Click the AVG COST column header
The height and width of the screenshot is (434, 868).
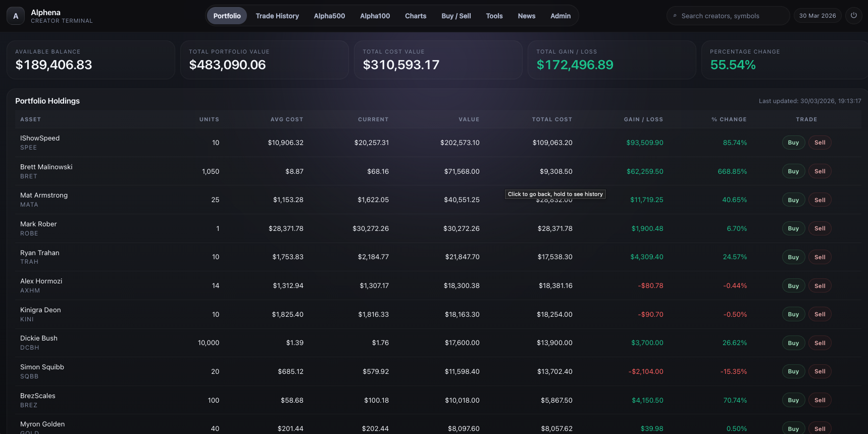(x=287, y=120)
